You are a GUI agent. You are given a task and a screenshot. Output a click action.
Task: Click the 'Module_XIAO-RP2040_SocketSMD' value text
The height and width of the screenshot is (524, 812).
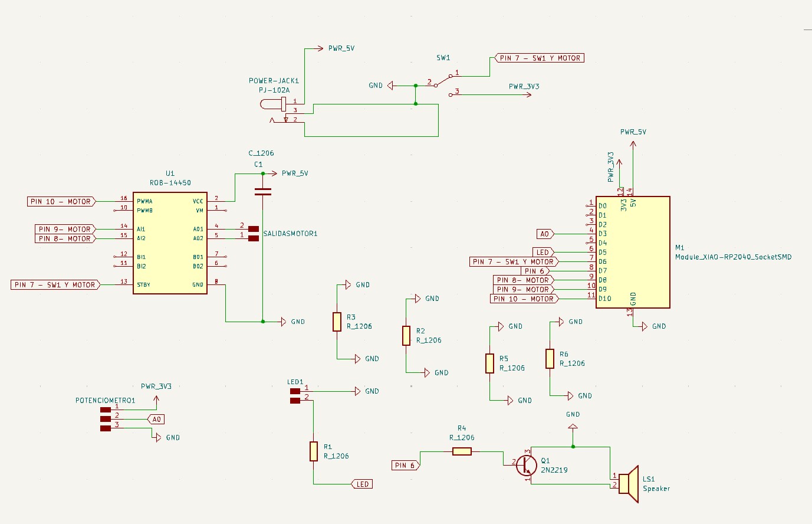pyautogui.click(x=734, y=257)
